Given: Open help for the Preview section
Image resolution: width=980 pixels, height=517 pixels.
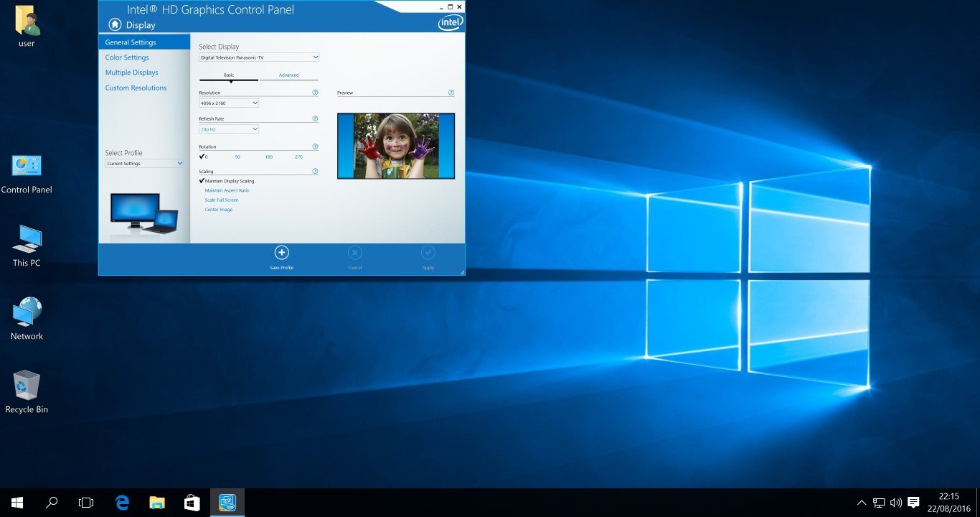Looking at the screenshot, I should point(451,93).
